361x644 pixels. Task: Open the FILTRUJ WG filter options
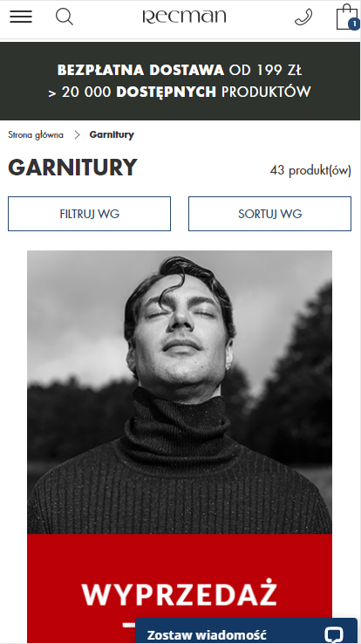tap(90, 214)
